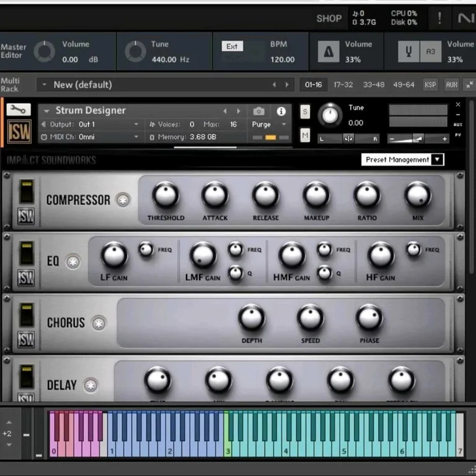Click the EQ snowflake reset icon
The image size is (476, 476).
point(73,262)
